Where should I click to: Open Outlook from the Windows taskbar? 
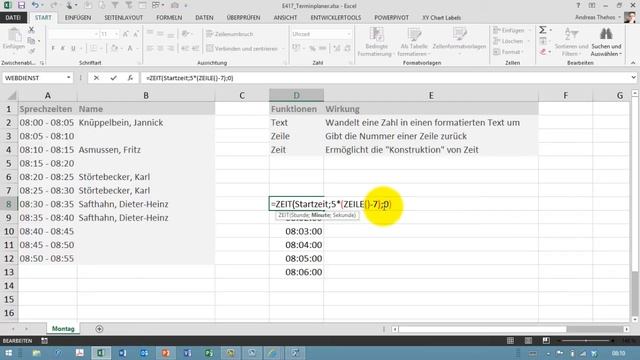point(144,353)
